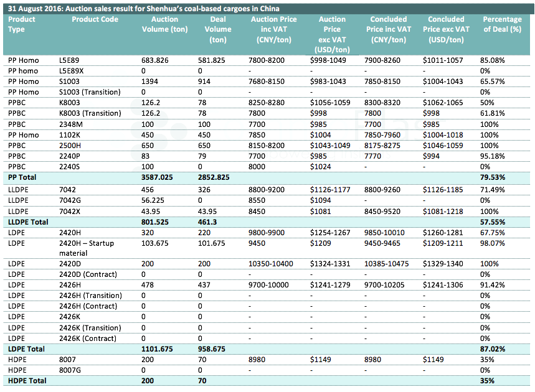Viewport: 535px width, 392px height.
Task: Click the 'Product Type' column header
Action: [21, 24]
